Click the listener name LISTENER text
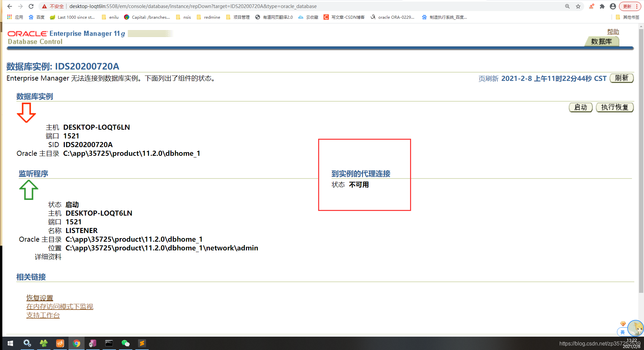Viewport: 644px width, 350px height. (82, 231)
